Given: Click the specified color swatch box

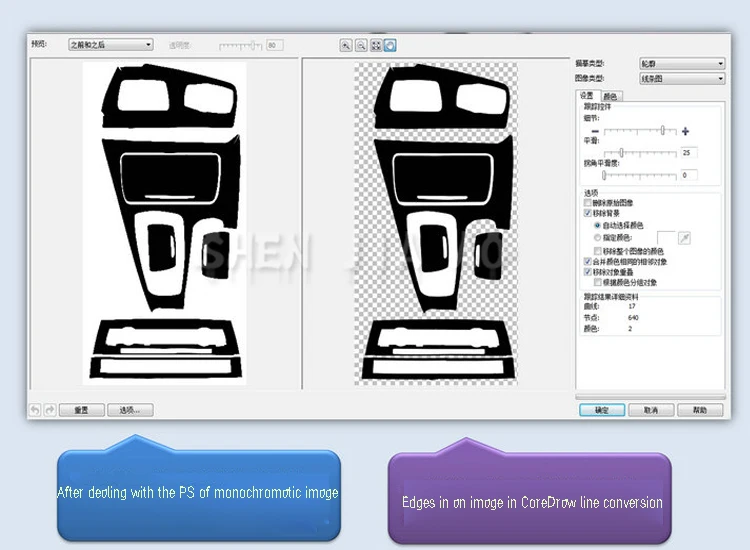Looking at the screenshot, I should pos(666,238).
